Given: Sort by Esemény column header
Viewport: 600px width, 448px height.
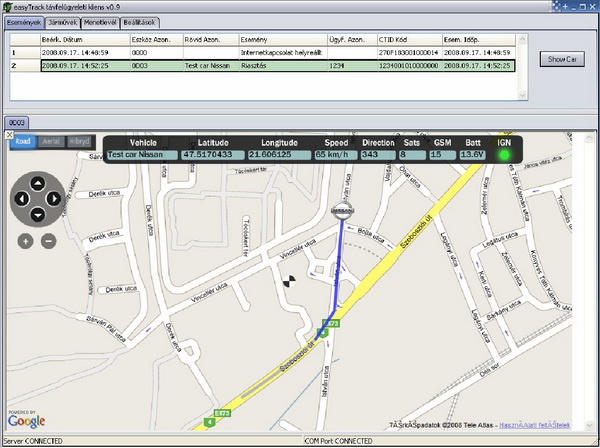Looking at the screenshot, I should point(283,40).
